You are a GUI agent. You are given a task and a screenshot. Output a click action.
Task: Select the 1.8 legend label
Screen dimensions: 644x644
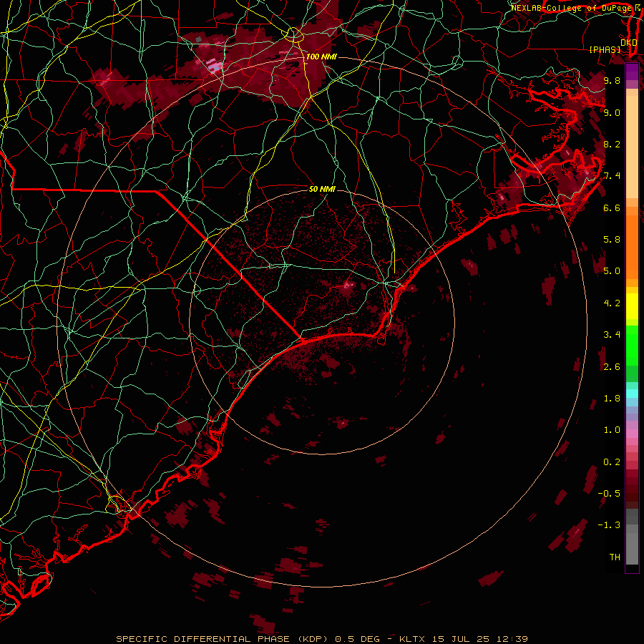click(612, 399)
